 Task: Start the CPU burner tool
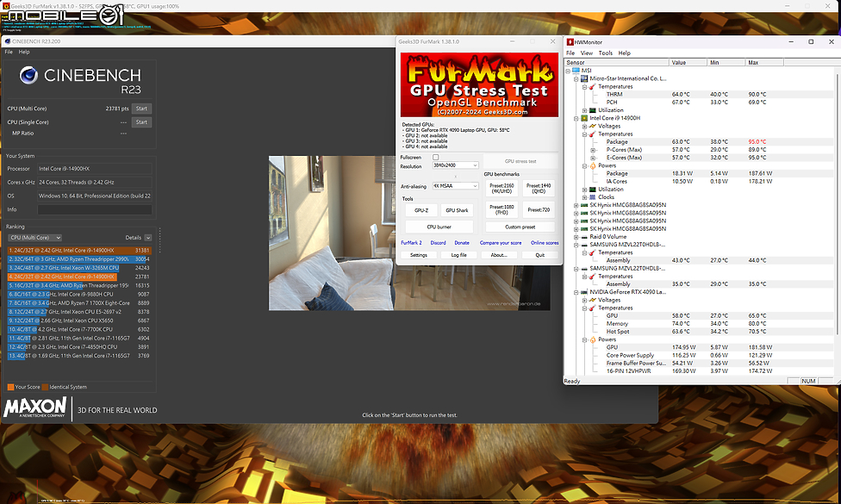pyautogui.click(x=439, y=227)
